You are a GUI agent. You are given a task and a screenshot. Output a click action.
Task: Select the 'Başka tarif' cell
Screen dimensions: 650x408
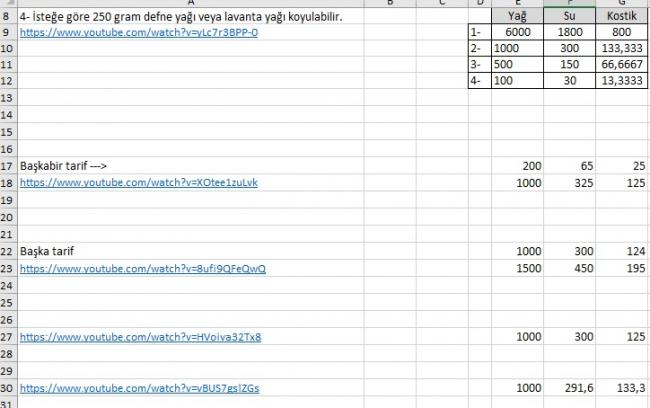click(191, 251)
